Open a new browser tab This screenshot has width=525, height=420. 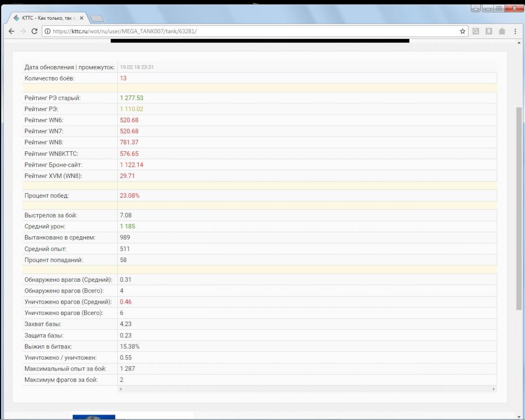tap(97, 18)
